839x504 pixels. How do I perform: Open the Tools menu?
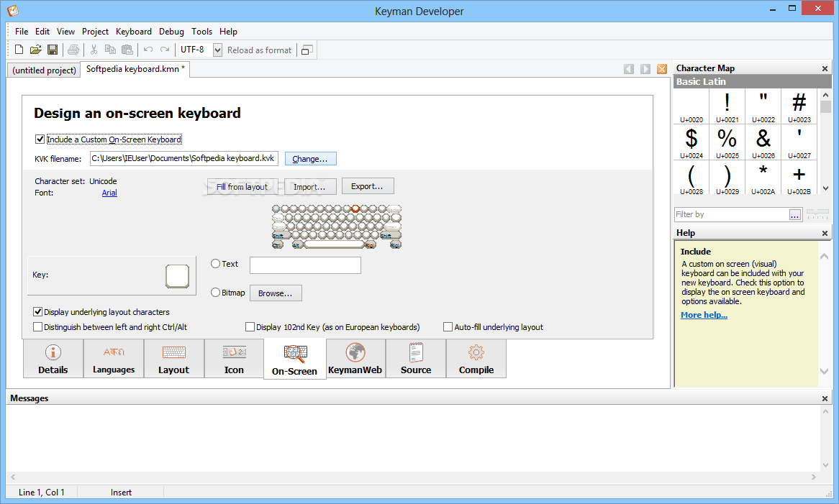point(201,32)
